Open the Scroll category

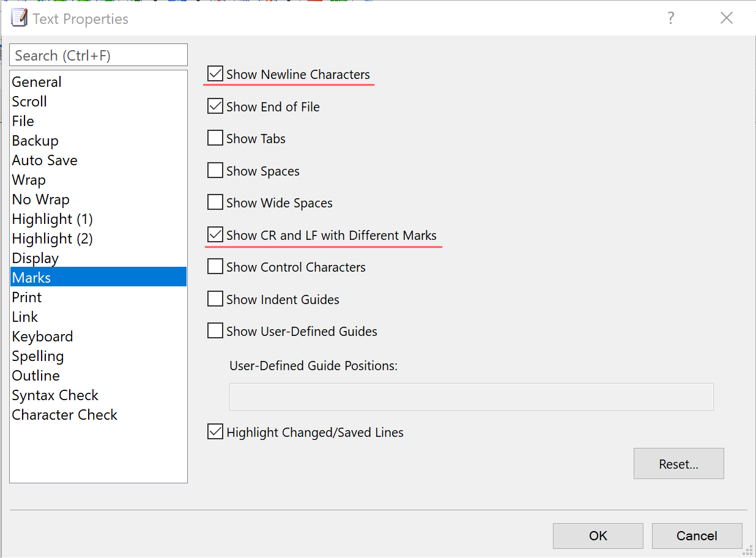pyautogui.click(x=98, y=102)
